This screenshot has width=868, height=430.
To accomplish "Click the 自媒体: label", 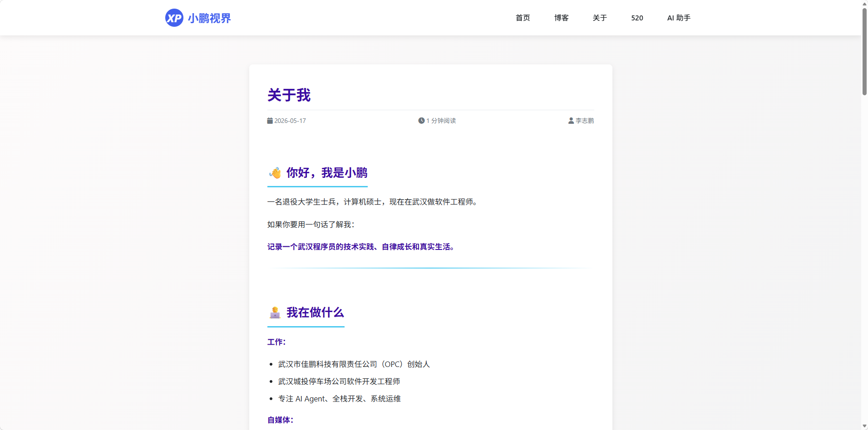I will click(281, 420).
